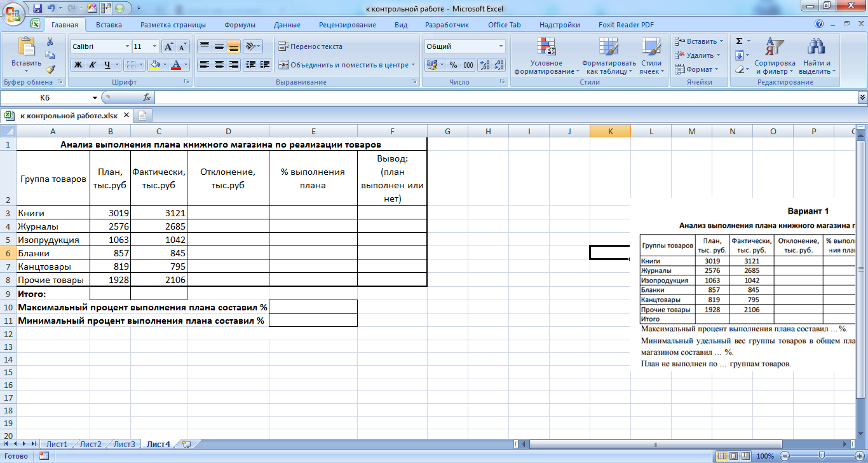Switch to Рецензирование tab

coord(348,25)
